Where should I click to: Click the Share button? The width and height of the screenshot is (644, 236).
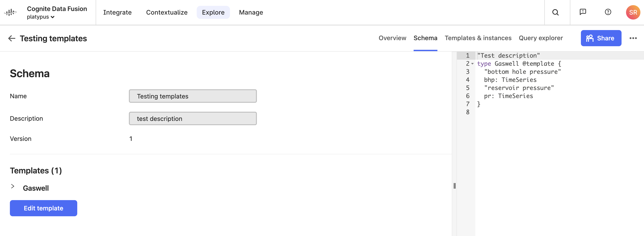601,38
